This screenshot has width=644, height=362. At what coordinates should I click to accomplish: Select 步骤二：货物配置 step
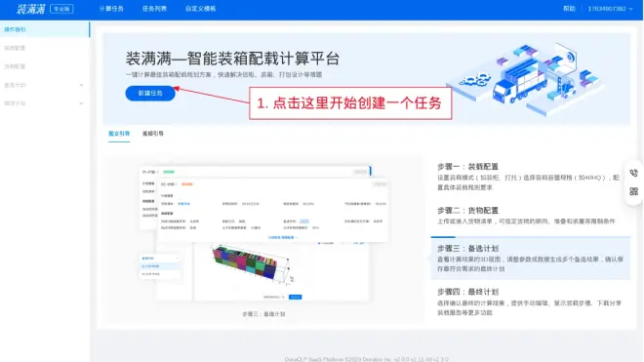pyautogui.click(x=530, y=216)
